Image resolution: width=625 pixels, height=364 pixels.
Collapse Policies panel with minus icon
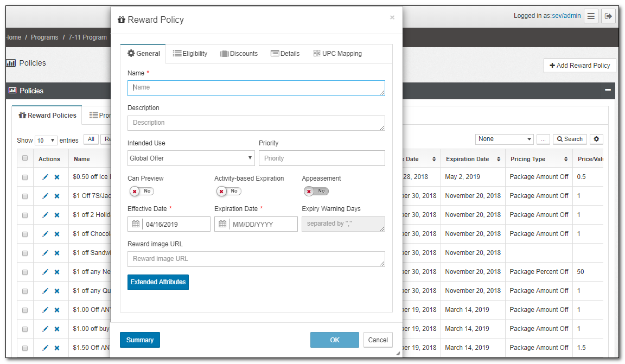(608, 91)
